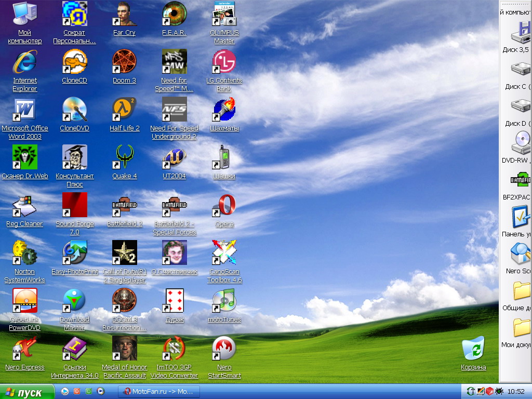Switch to the MotoFan.ru taskbar window
Image resolution: width=532 pixels, height=399 pixels.
pyautogui.click(x=159, y=392)
